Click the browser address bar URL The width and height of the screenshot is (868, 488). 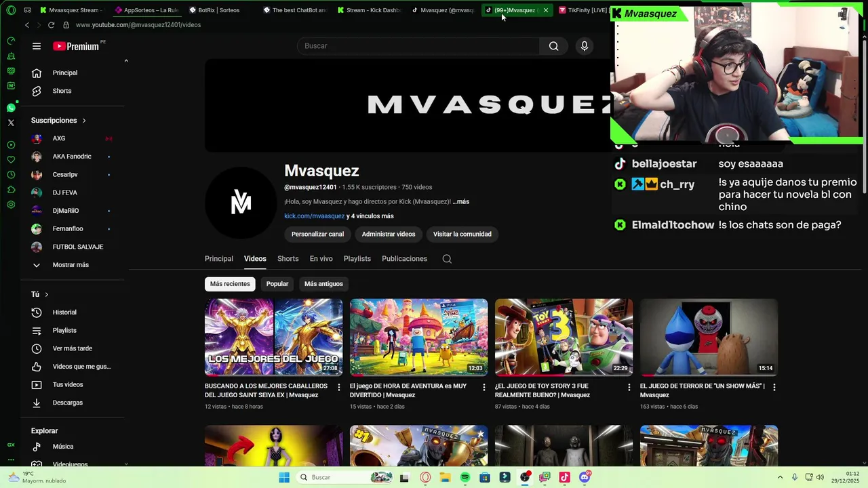point(138,25)
